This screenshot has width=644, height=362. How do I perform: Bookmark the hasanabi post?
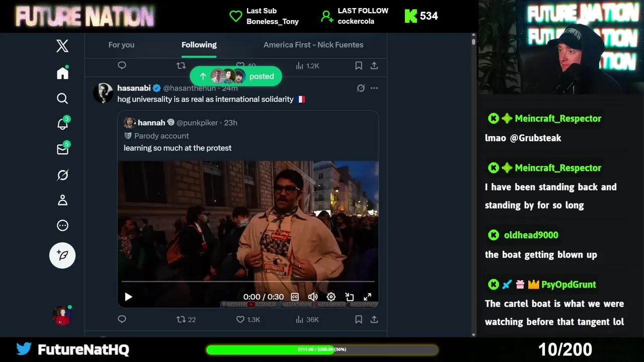click(359, 319)
